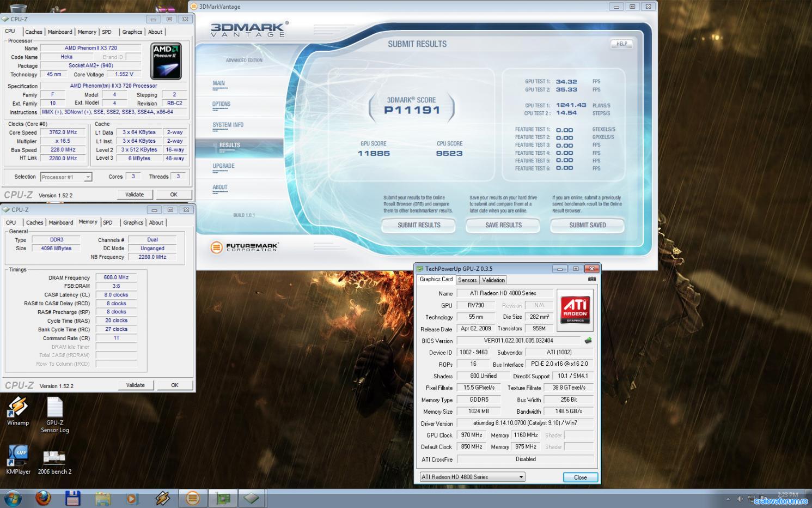This screenshot has width=812, height=508.
Task: Click the GPU Clock 970 MHz value
Action: click(471, 435)
